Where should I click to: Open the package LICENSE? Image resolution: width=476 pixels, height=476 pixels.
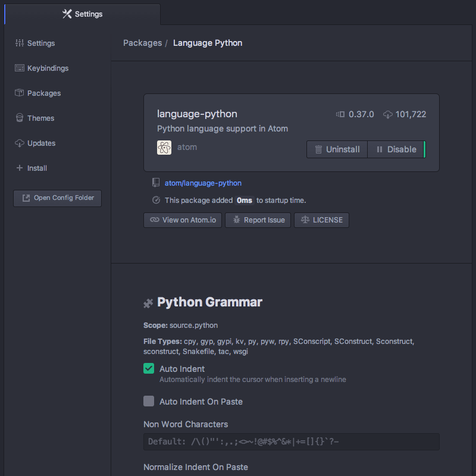tap(321, 220)
